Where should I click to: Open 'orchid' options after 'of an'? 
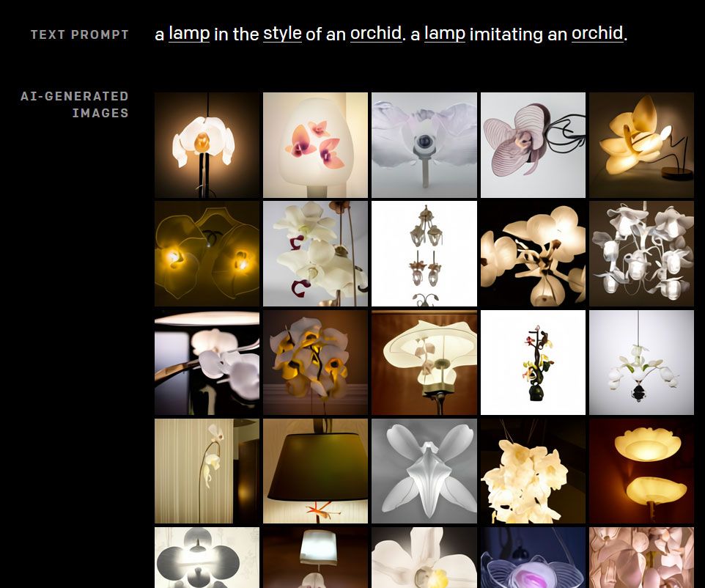375,34
